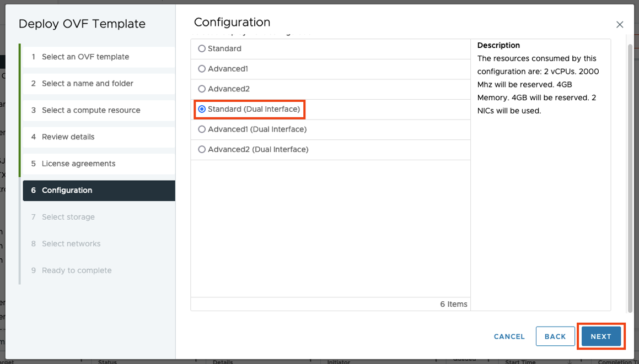Select Advanced1 (Dual Interface) configuration

(201, 129)
